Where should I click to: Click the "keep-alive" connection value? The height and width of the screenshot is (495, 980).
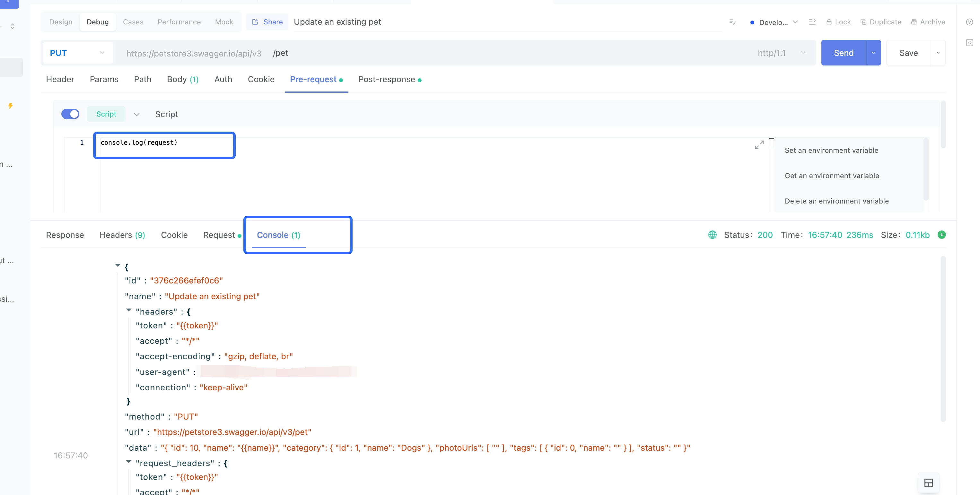[223, 387]
